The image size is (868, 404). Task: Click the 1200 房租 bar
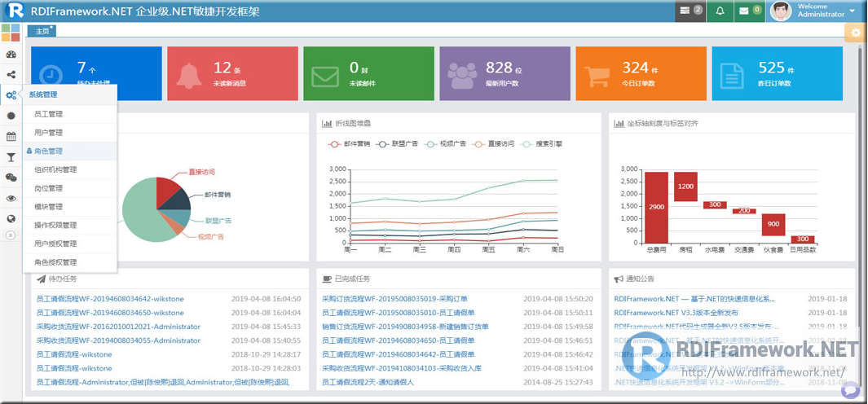(x=685, y=187)
